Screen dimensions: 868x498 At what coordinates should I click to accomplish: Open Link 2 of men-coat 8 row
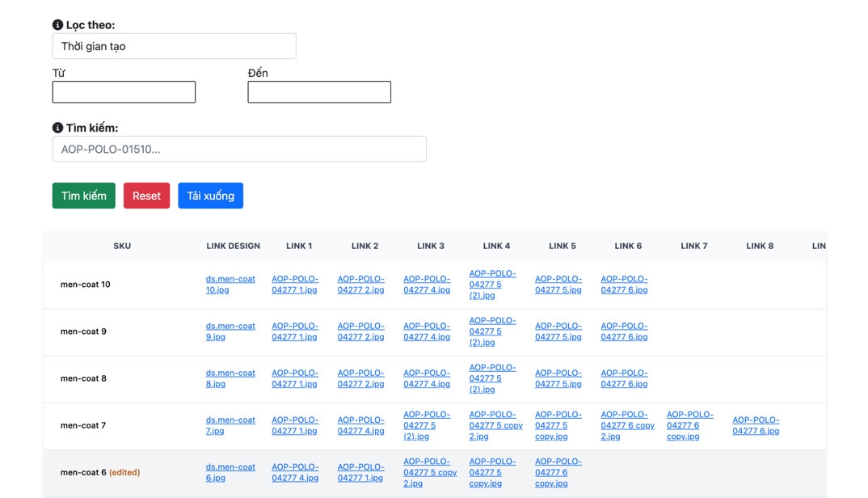[x=361, y=378]
